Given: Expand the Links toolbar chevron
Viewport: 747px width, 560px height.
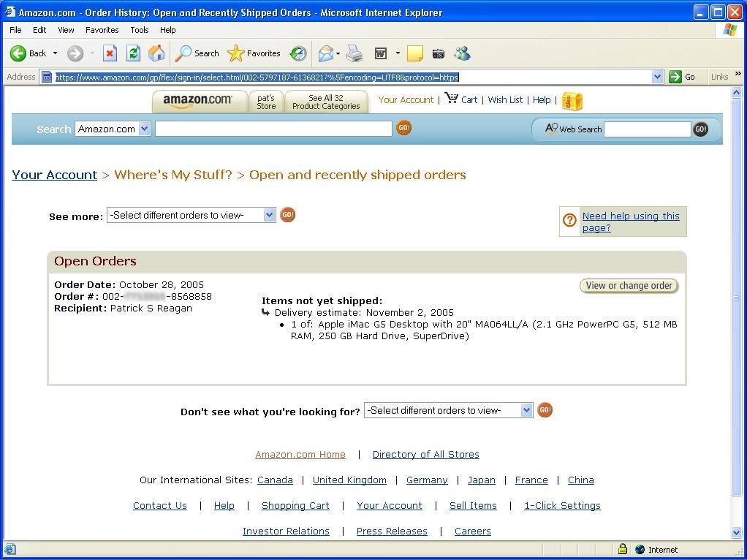Looking at the screenshot, I should [x=738, y=74].
